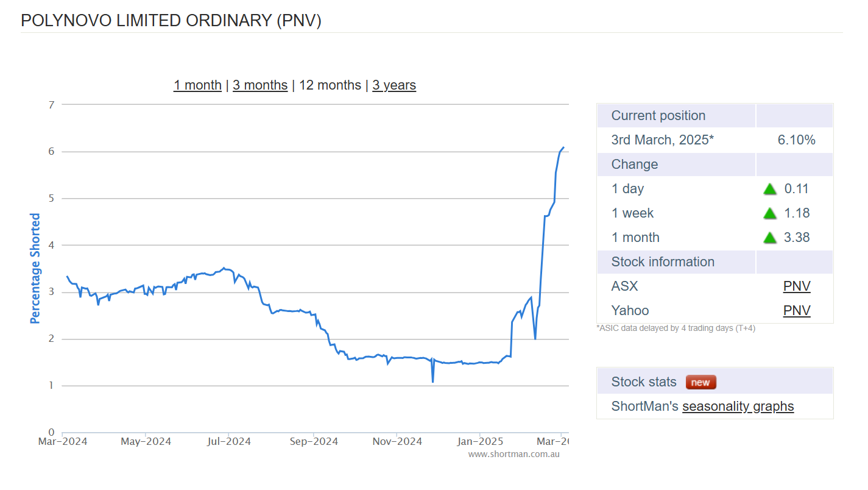Click the chart line's peak near 6 percent

point(563,147)
